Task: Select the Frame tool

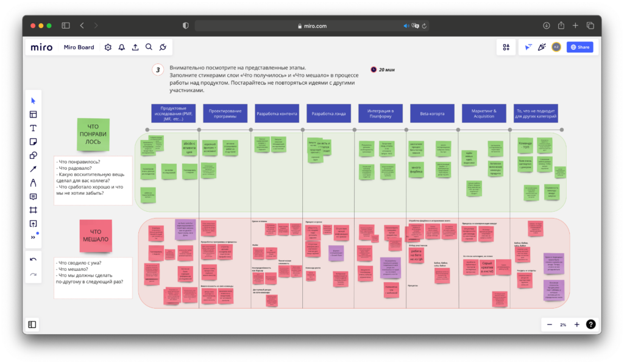Action: pos(33,210)
